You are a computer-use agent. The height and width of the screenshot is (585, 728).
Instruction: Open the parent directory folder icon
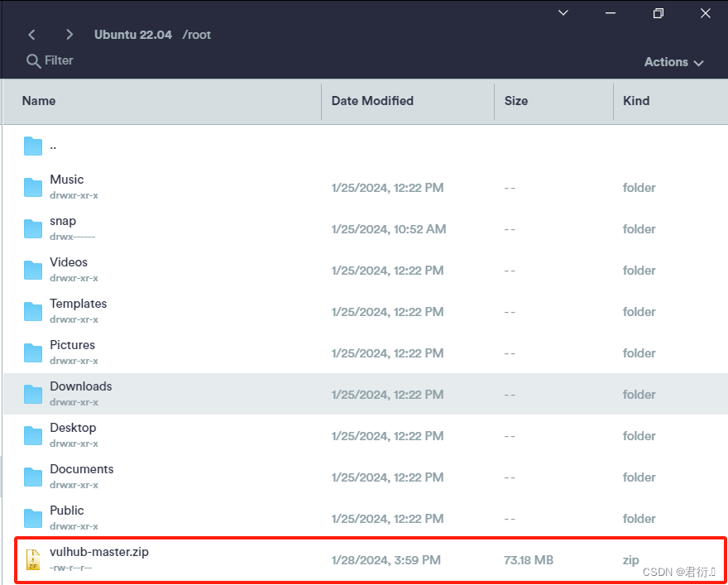coord(33,146)
